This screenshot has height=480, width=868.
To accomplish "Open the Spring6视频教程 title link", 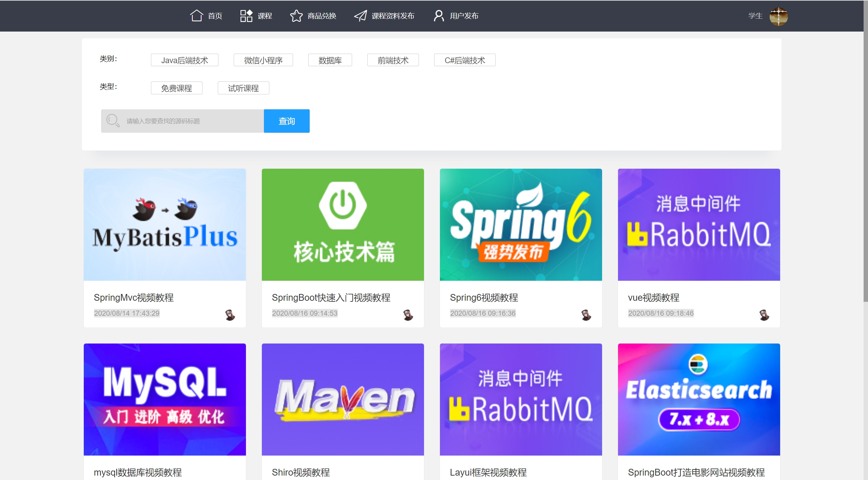I will coord(484,297).
